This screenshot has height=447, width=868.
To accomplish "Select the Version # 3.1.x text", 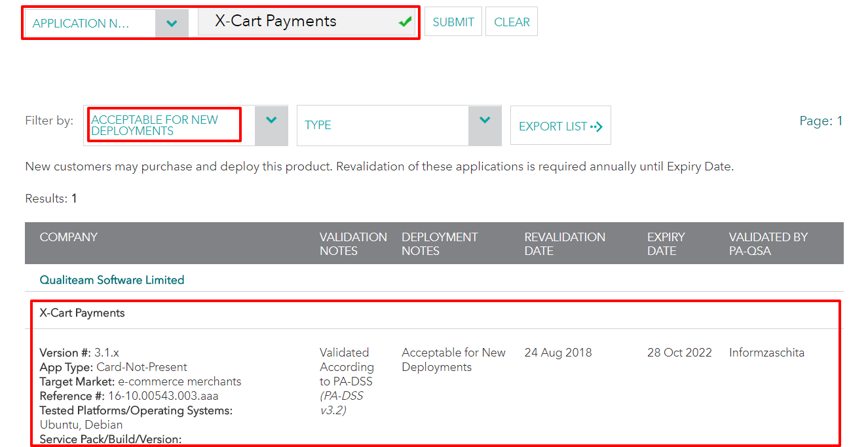I will point(79,353).
